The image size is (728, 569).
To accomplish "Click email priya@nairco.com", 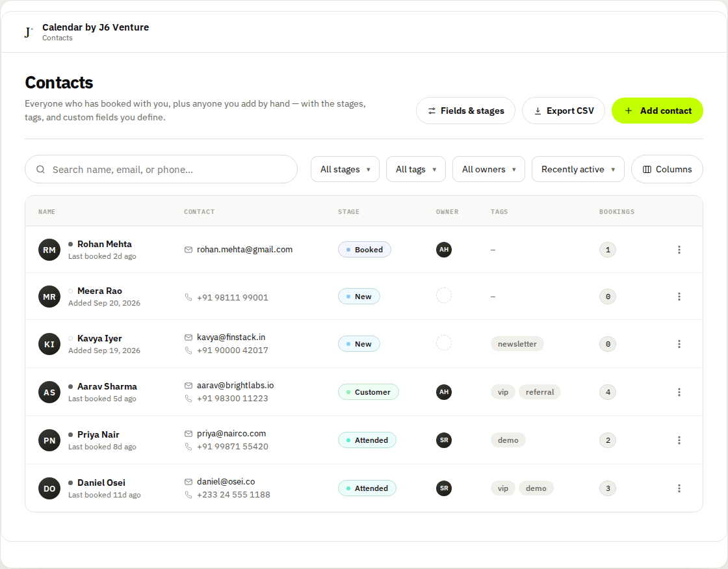I will 231,433.
